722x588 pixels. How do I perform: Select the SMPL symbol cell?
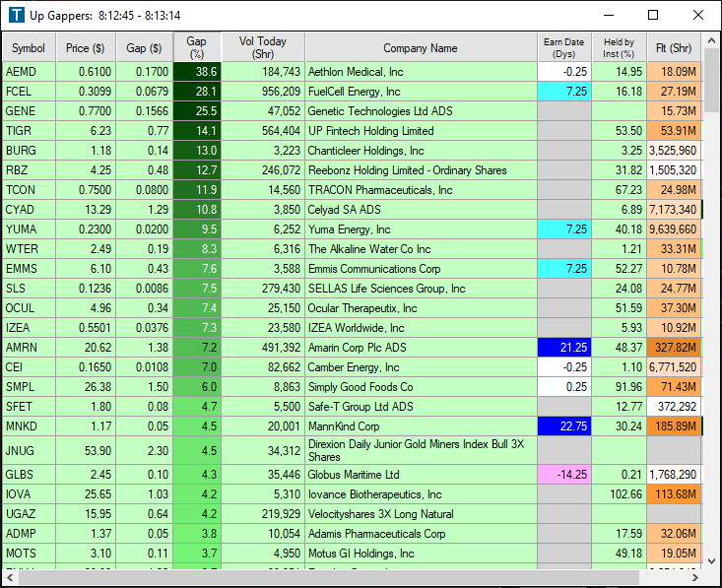[29, 387]
